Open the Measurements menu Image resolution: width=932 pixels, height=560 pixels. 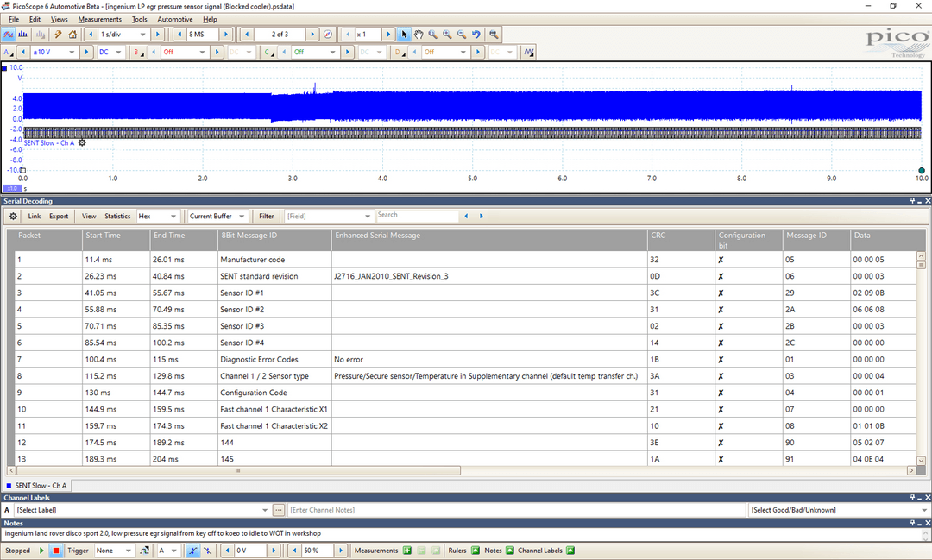[x=100, y=19]
